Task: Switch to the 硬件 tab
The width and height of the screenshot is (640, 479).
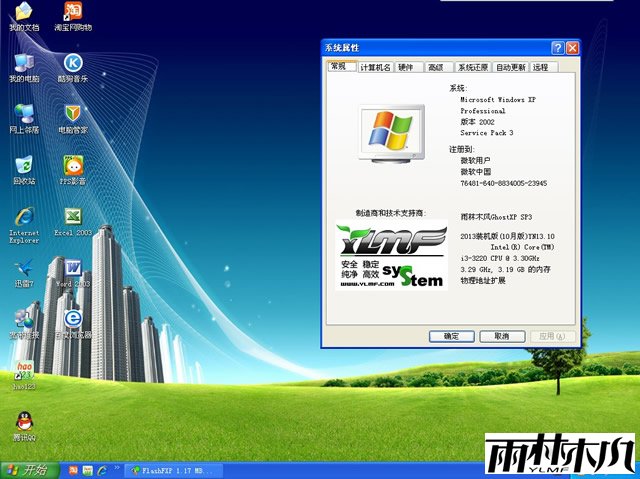Action: point(406,67)
